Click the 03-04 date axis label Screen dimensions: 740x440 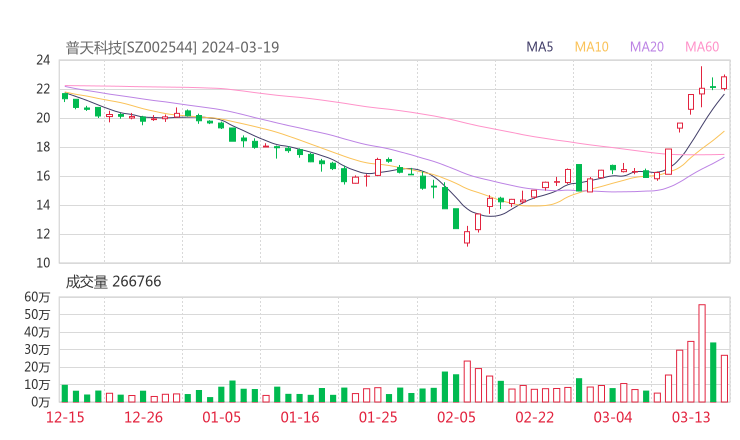pyautogui.click(x=613, y=417)
